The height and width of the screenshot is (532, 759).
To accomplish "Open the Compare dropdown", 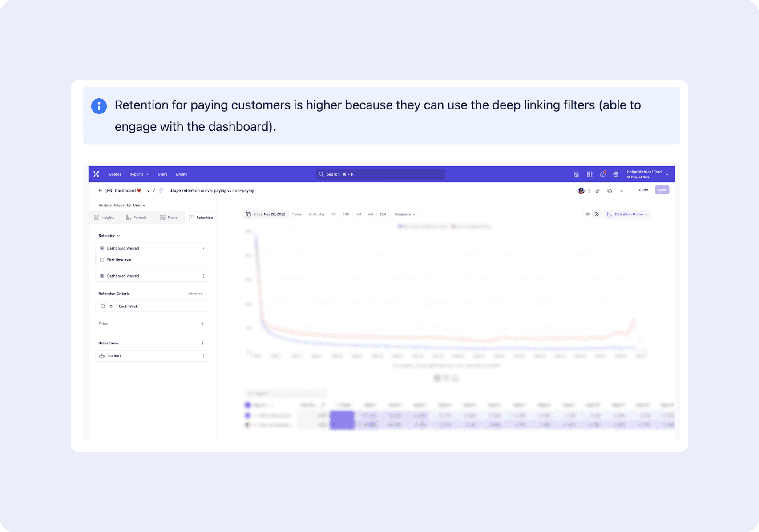I will coord(405,214).
